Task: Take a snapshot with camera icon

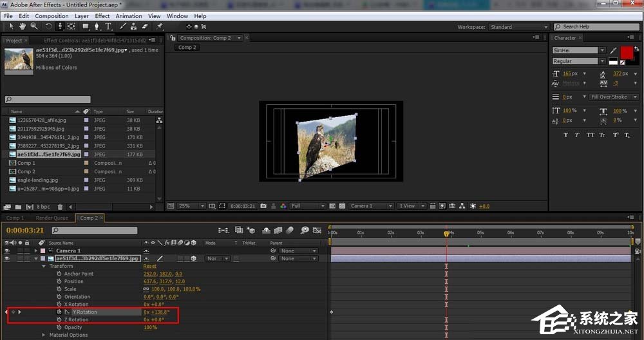Action: 262,206
